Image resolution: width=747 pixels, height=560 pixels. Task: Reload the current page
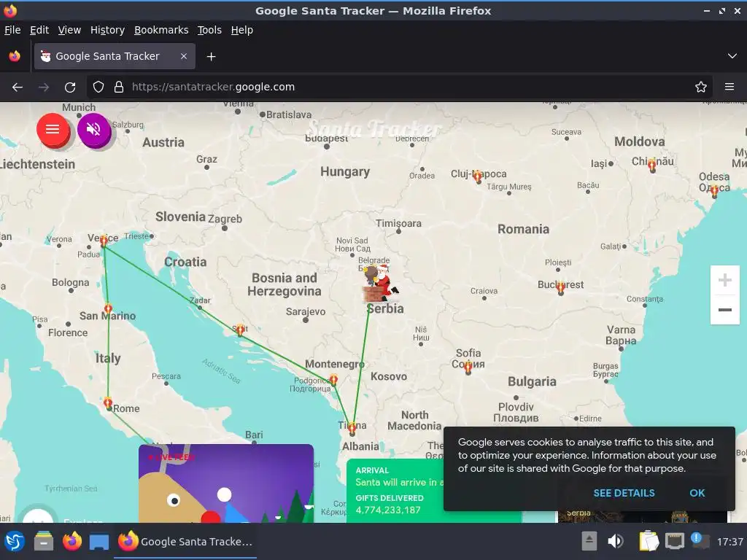[70, 87]
